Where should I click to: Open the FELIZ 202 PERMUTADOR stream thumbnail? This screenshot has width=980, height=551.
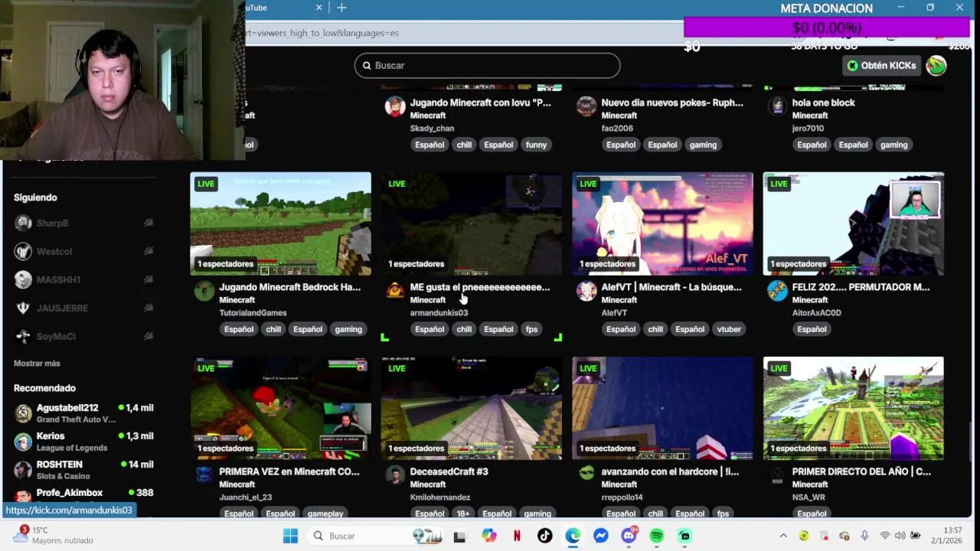(854, 223)
